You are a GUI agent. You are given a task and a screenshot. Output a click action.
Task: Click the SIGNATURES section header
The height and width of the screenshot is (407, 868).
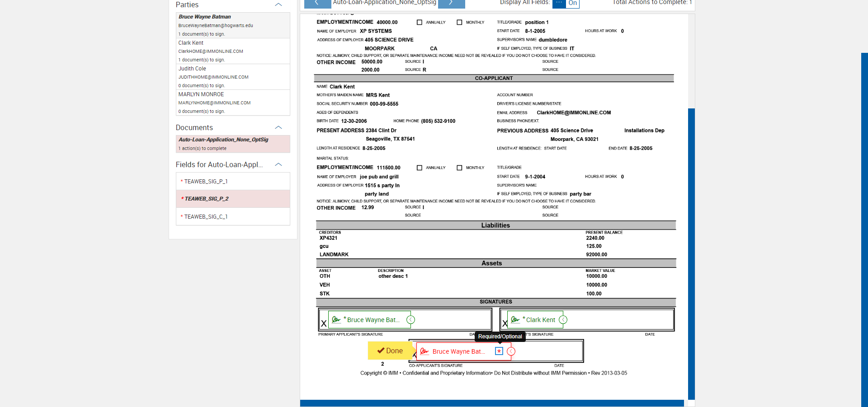pos(495,302)
